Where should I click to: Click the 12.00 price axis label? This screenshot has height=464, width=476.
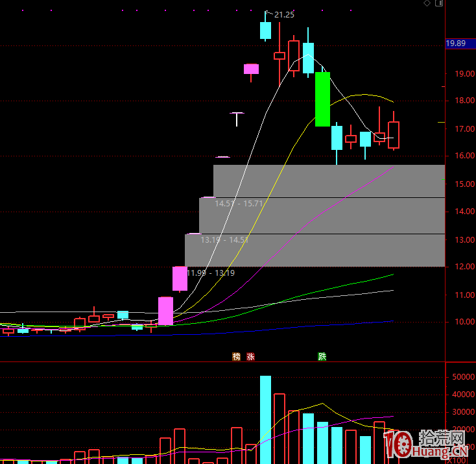point(464,267)
